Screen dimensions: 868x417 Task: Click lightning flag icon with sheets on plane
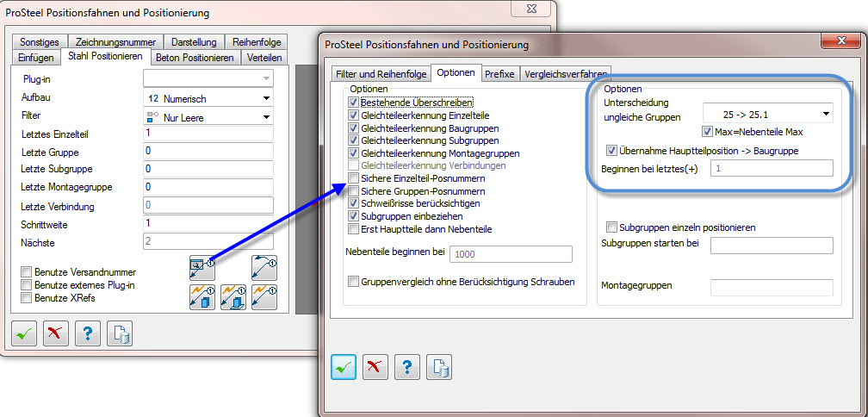(x=233, y=297)
